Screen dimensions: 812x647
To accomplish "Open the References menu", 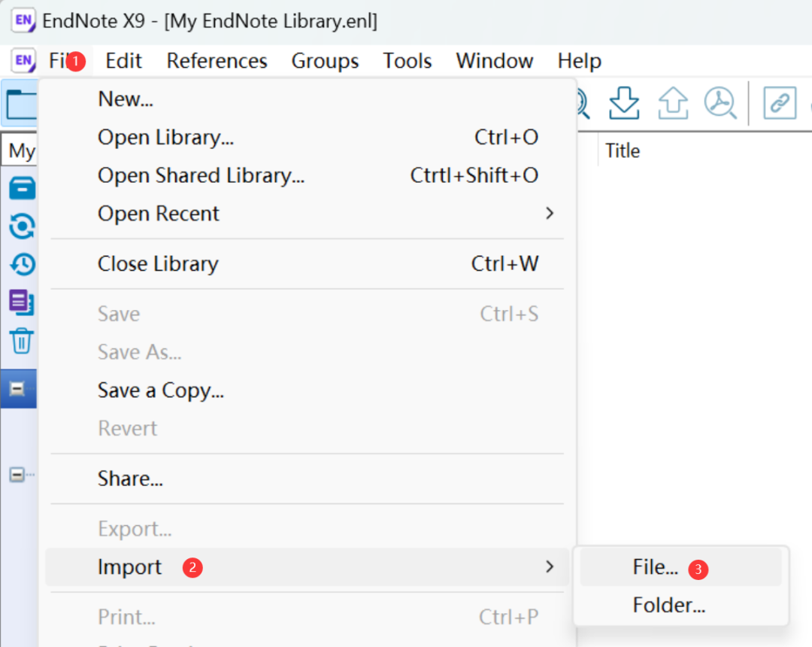I will pos(217,61).
